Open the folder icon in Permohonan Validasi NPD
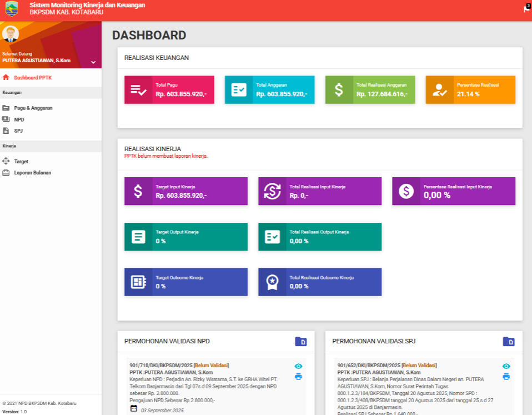 pyautogui.click(x=301, y=342)
